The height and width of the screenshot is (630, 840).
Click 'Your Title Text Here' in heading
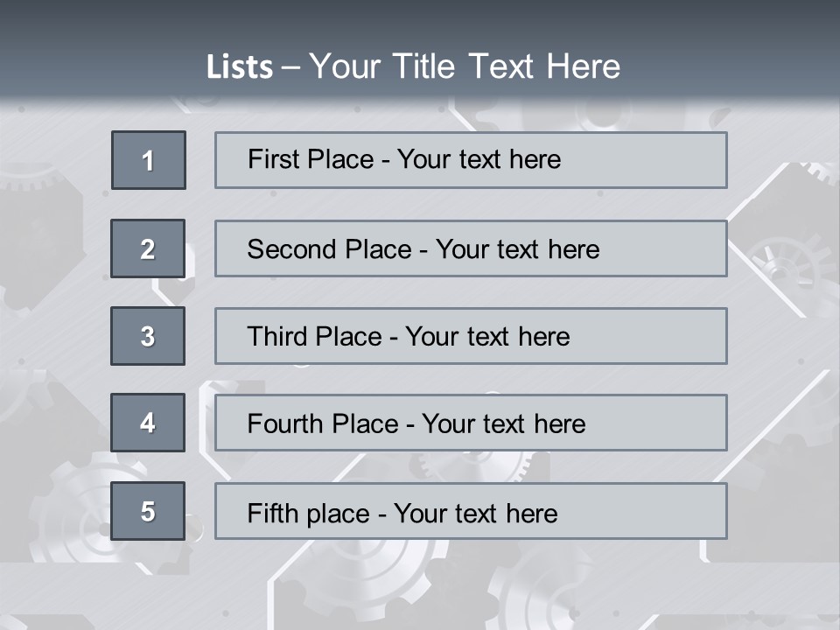(x=465, y=66)
